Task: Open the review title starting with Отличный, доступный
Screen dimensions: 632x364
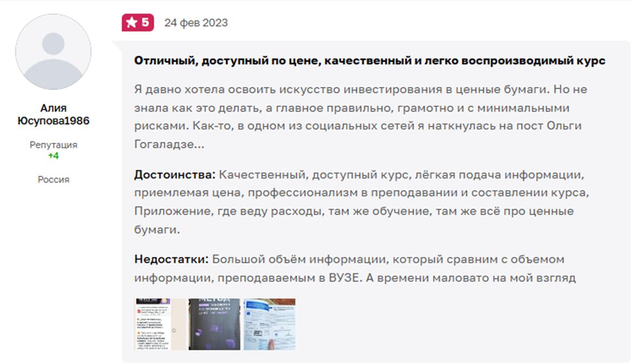Action: [369, 61]
